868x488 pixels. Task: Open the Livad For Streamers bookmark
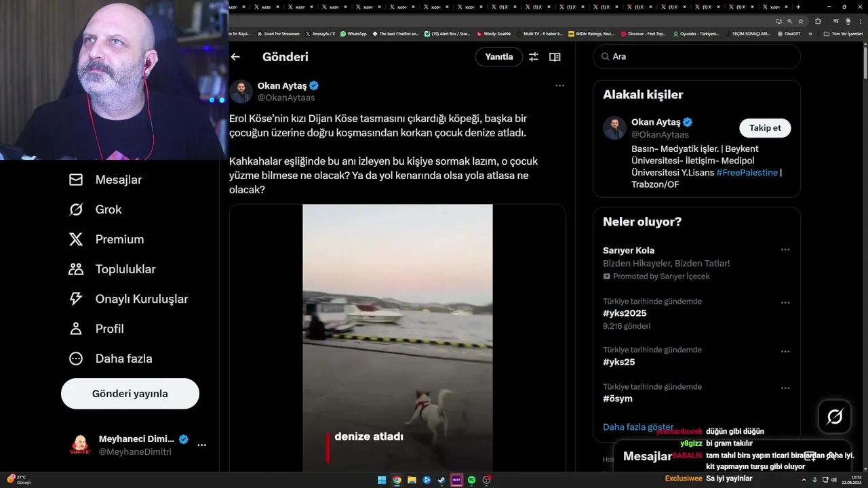click(278, 33)
